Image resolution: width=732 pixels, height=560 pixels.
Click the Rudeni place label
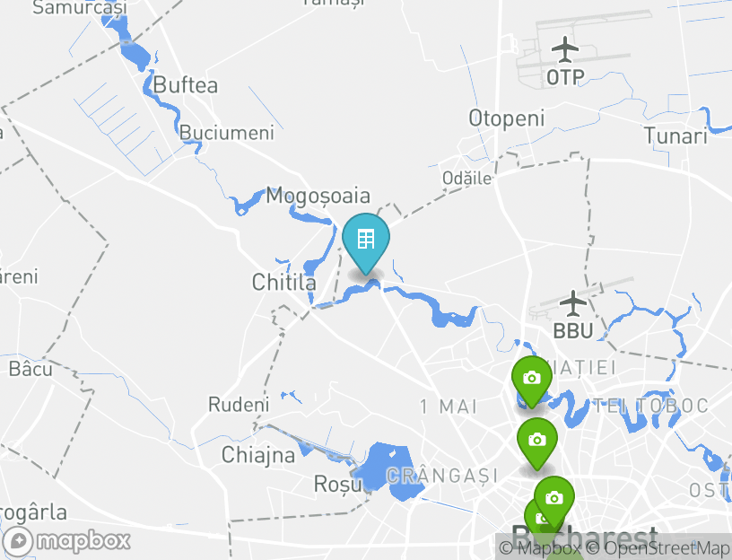pyautogui.click(x=239, y=405)
